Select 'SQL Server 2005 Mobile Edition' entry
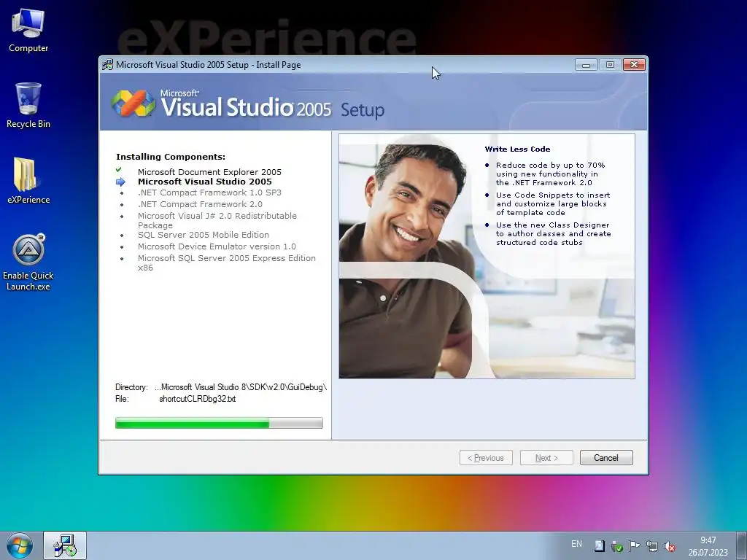The width and height of the screenshot is (747, 560). pyautogui.click(x=204, y=235)
